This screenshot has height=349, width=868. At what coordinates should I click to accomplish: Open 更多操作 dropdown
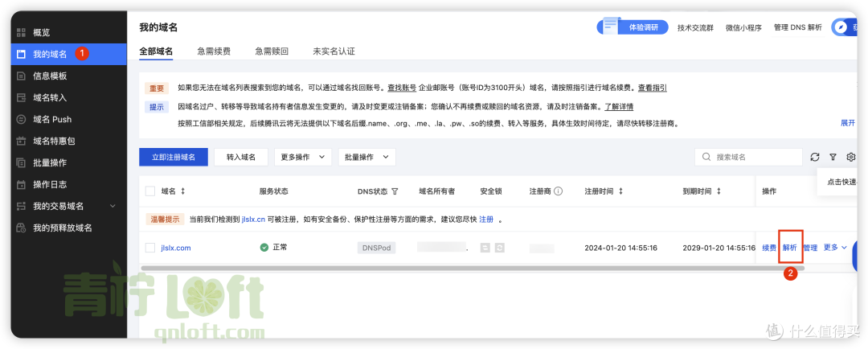303,157
